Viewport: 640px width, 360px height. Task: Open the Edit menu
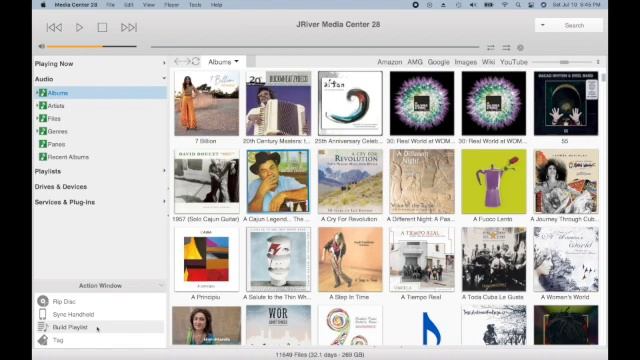[129, 5]
